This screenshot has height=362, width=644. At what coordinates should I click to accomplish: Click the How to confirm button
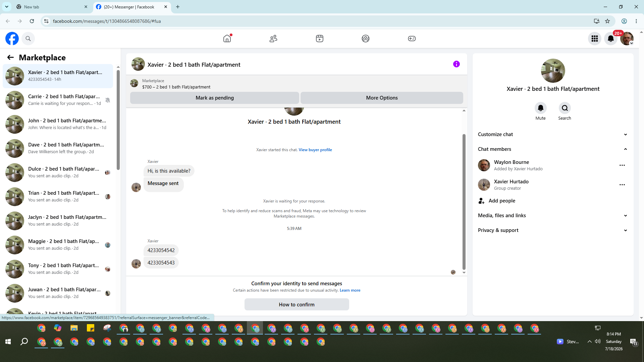click(297, 304)
